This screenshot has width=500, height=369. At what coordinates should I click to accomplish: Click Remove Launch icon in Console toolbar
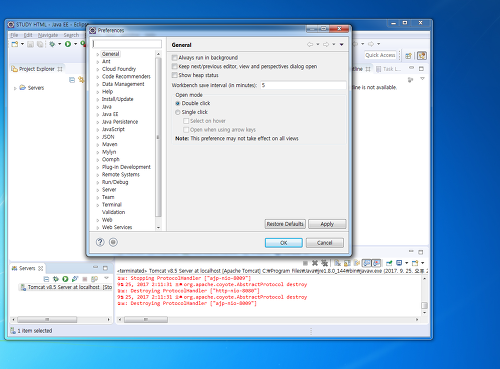tap(315, 263)
